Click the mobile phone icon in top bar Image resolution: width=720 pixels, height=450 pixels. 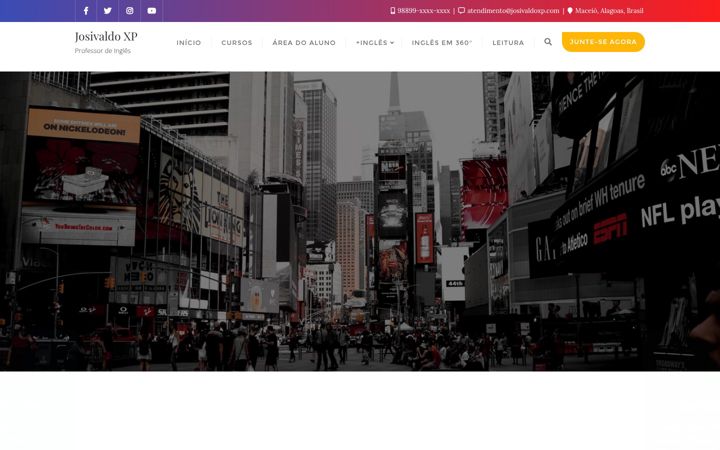pyautogui.click(x=393, y=11)
